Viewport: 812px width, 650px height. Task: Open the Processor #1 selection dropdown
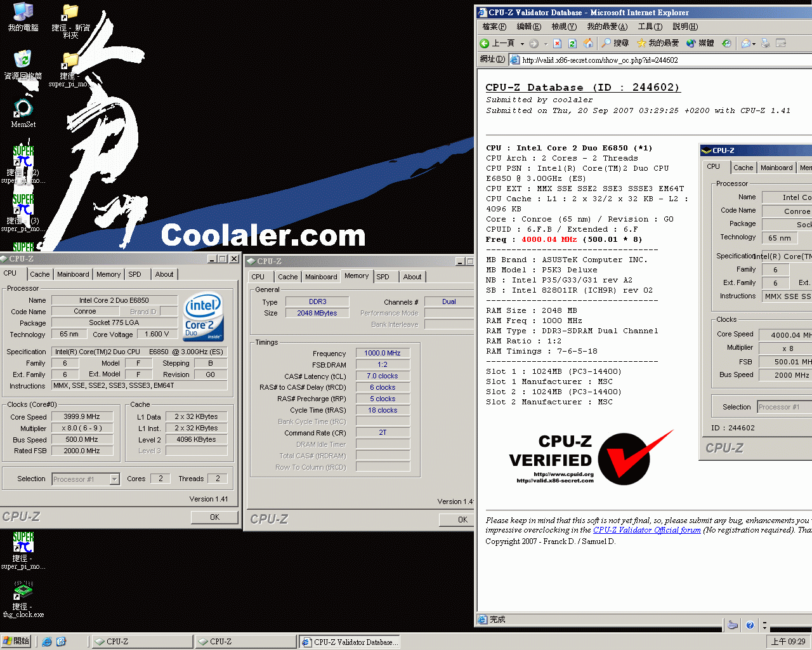(x=115, y=479)
